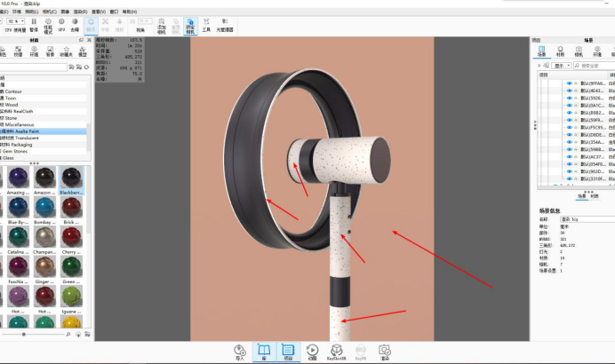615x364 pixels.
Task: Select the Packaging material category
Action: (x=21, y=145)
